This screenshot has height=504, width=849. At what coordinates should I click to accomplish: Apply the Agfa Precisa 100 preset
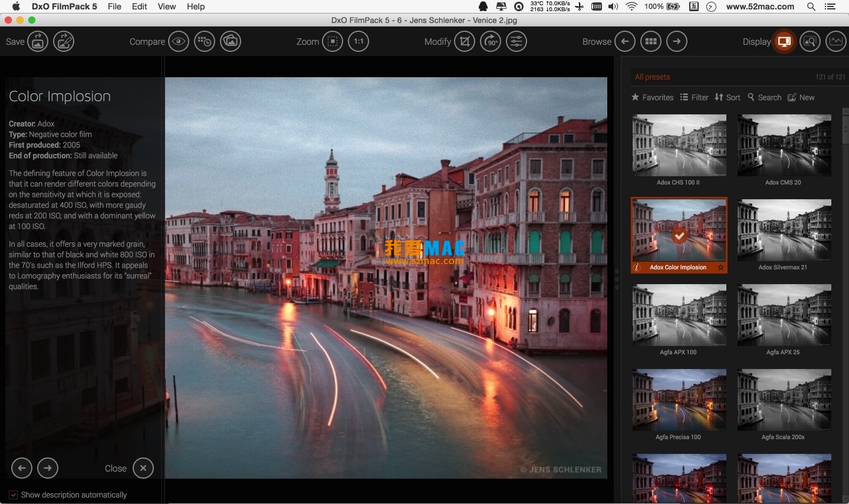tap(679, 400)
